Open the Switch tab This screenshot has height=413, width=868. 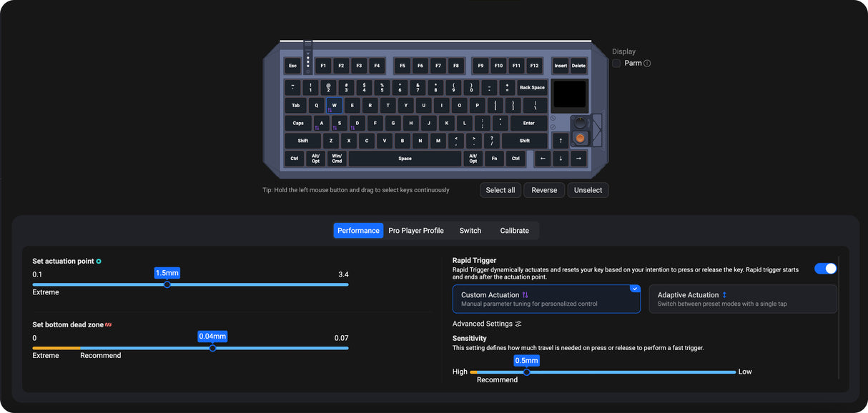[x=470, y=231]
